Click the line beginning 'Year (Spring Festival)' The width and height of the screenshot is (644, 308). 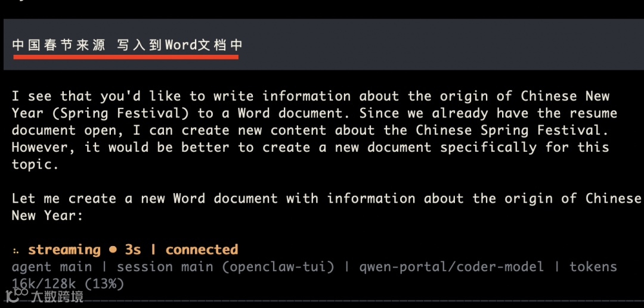pyautogui.click(x=315, y=113)
